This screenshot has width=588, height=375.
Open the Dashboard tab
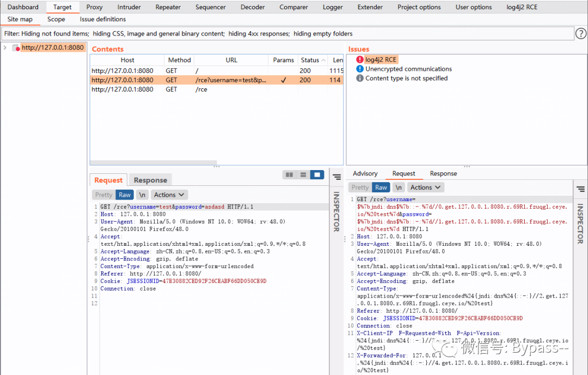pos(23,7)
